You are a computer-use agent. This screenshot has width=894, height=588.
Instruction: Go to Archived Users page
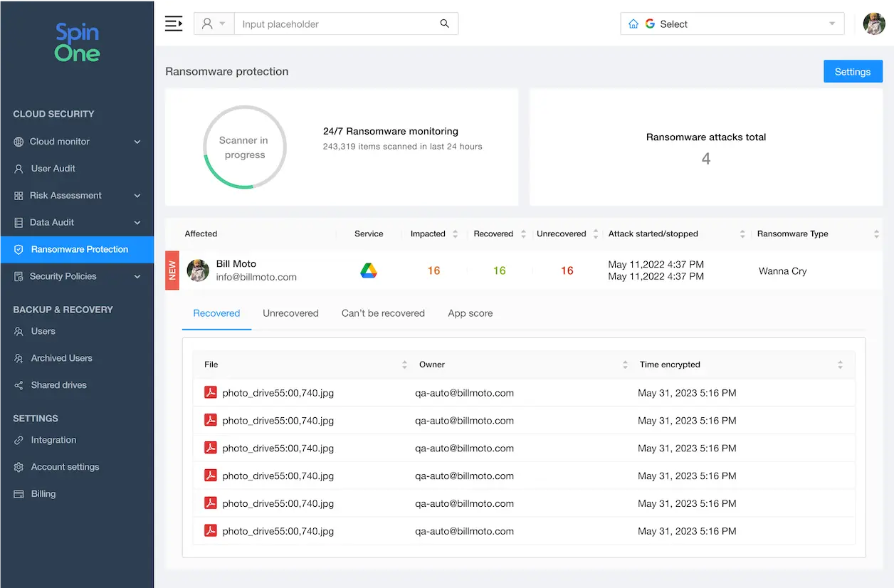[61, 358]
